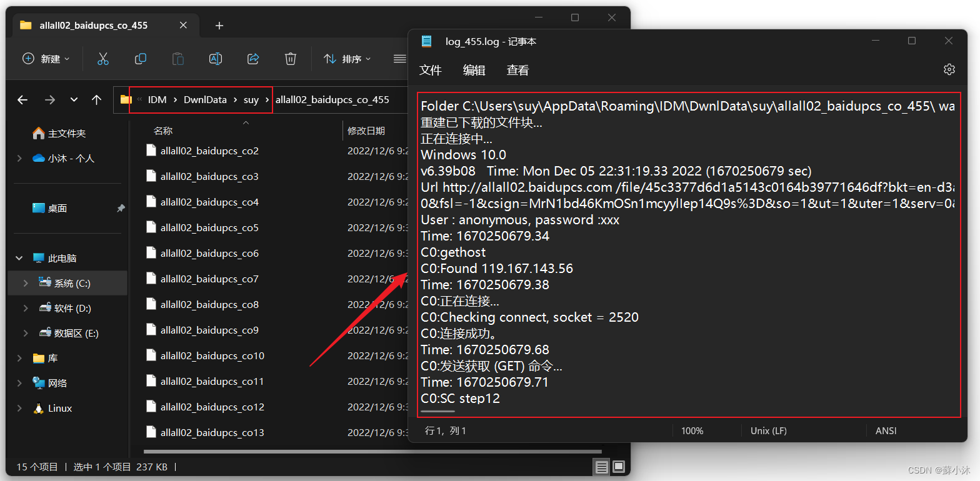The width and height of the screenshot is (980, 481).
Task: Click IDM in the breadcrumb path
Action: coord(157,100)
